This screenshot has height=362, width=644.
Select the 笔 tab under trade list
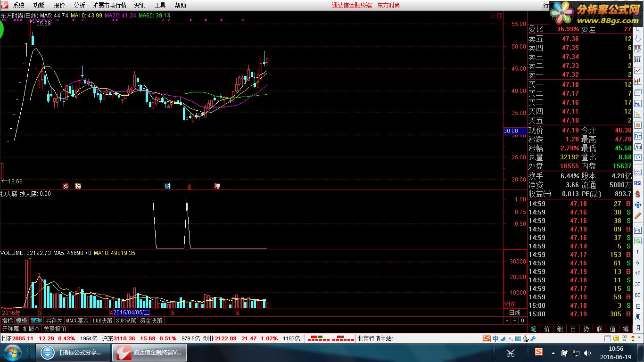click(533, 329)
